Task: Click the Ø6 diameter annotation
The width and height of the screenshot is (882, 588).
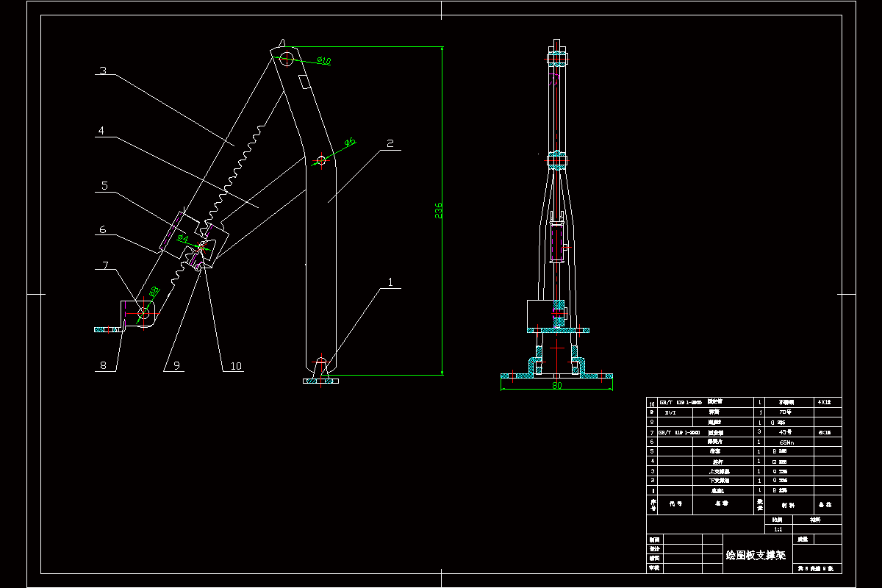Action: point(350,141)
